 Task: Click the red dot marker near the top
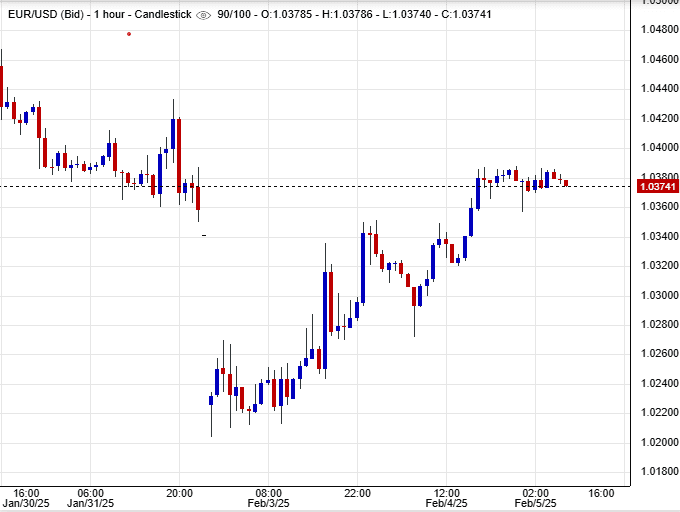[x=129, y=34]
